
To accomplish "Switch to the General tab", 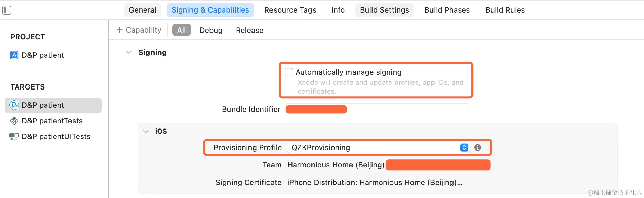I will click(x=142, y=10).
